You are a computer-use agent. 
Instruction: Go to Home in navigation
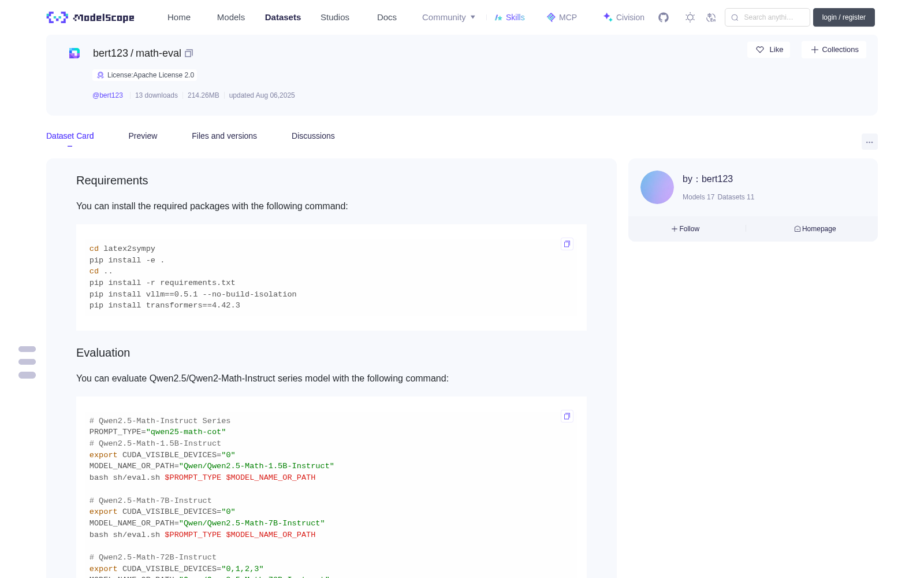point(179,17)
